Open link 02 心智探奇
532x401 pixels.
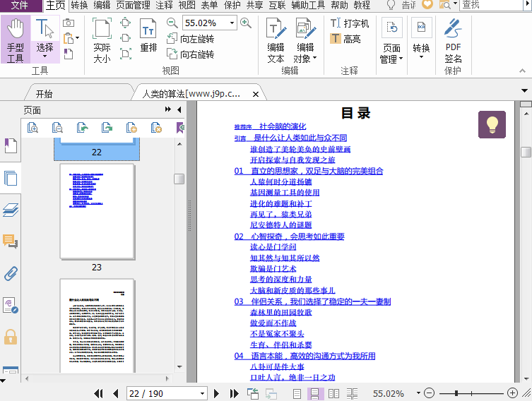pyautogui.click(x=289, y=237)
